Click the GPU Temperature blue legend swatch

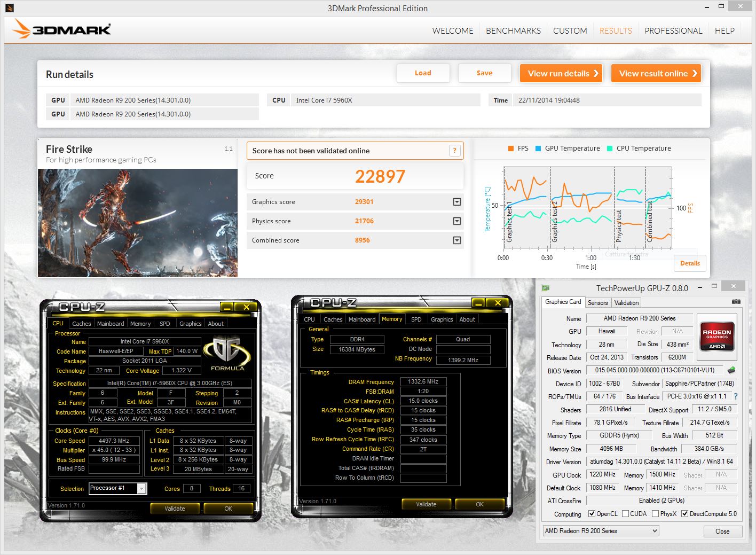538,148
